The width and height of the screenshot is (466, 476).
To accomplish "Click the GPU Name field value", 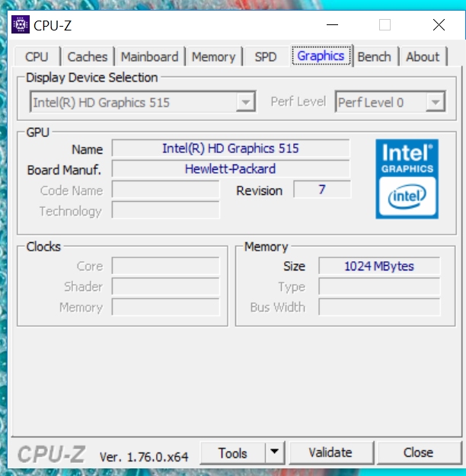I will [x=231, y=149].
